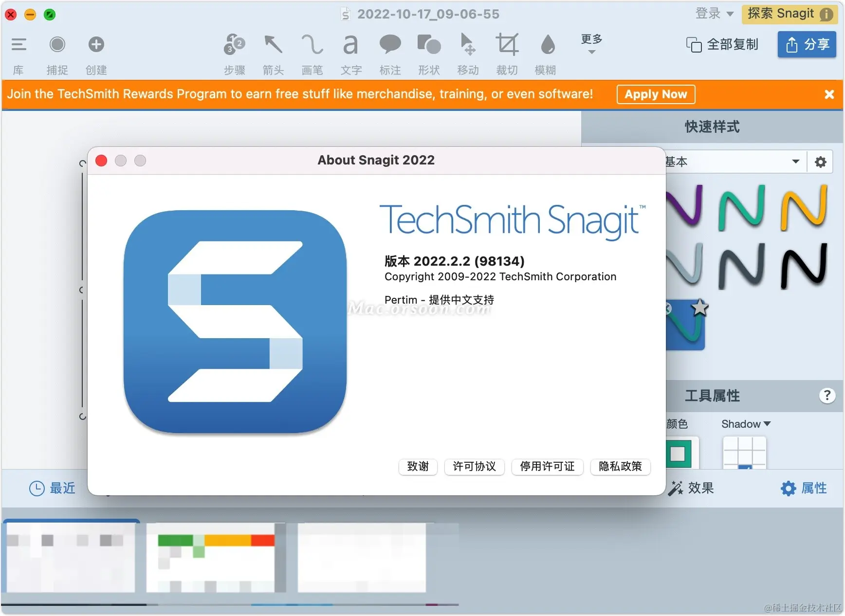Click the 探索 Snagit button
The width and height of the screenshot is (845, 616).
[790, 14]
